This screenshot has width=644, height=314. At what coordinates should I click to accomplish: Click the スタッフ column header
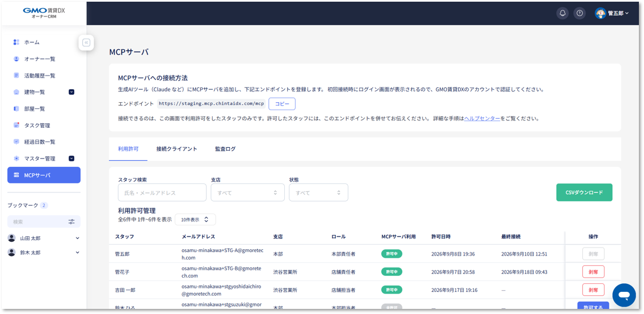click(124, 237)
